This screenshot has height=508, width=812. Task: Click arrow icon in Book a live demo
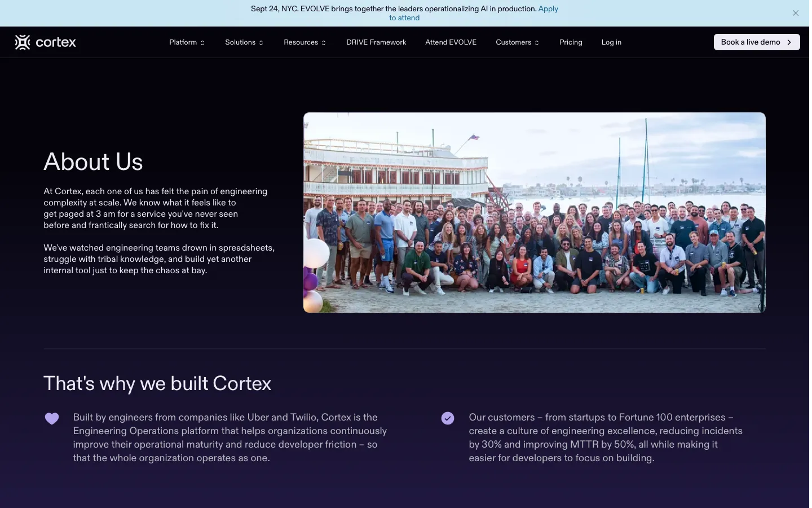[789, 42]
